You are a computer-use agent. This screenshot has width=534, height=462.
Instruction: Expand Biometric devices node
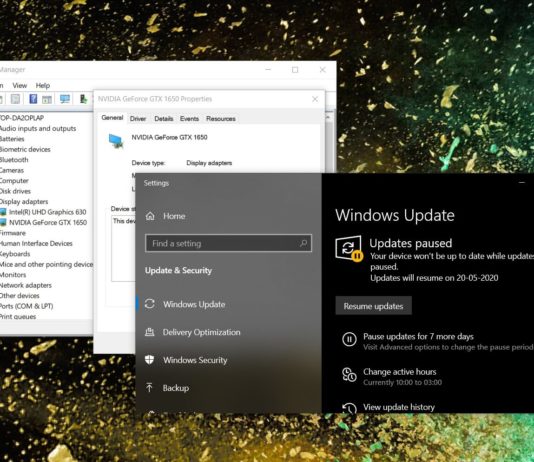(x=25, y=149)
